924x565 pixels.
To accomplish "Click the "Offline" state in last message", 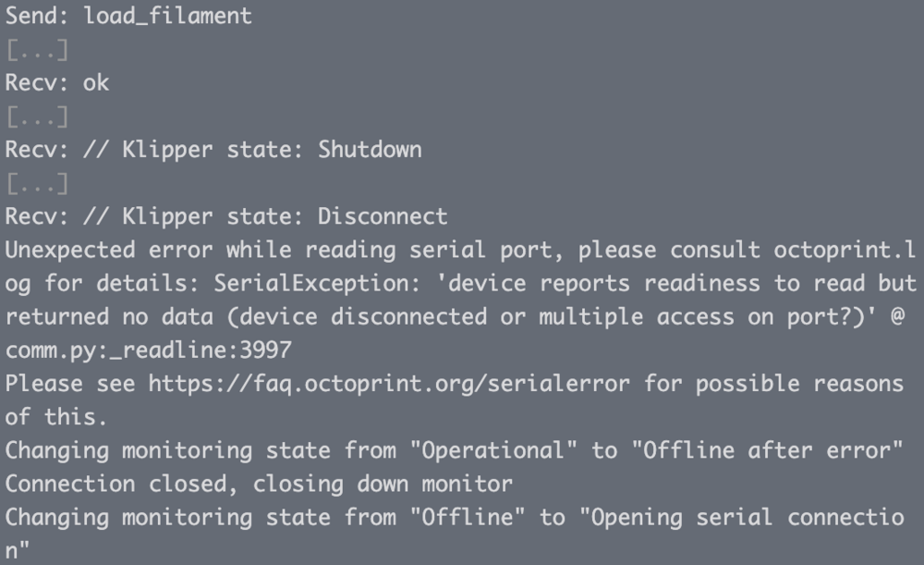I will (468, 517).
